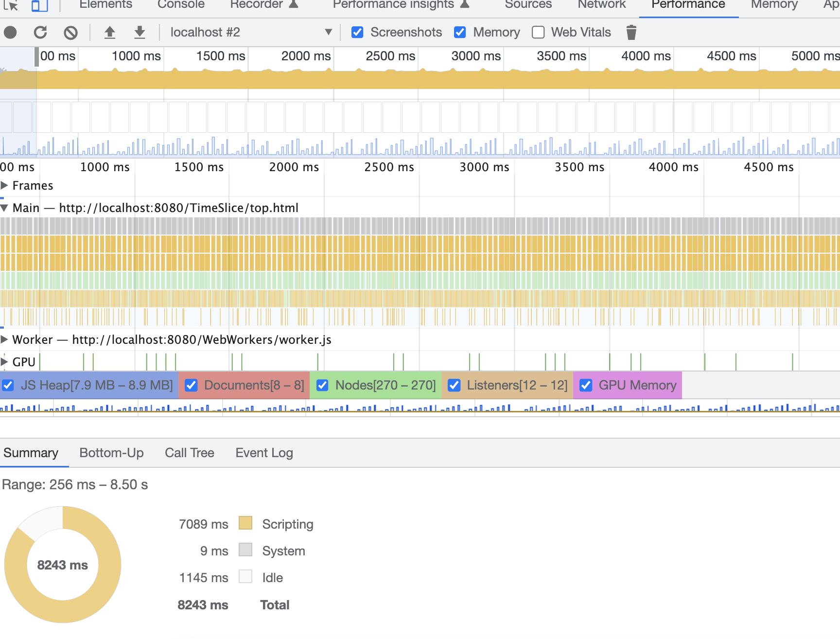
Task: Click the Range: 256 ms – 8.50 s text
Action: (75, 485)
